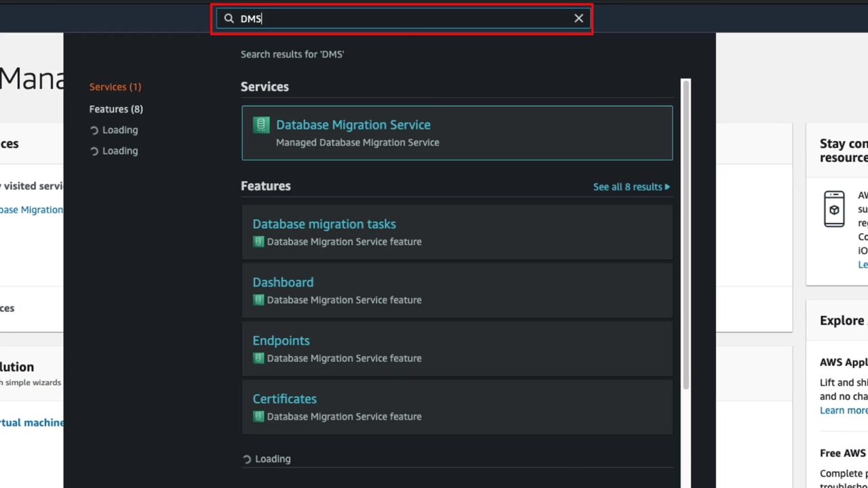Click inside the DMS search field

pyautogui.click(x=407, y=19)
